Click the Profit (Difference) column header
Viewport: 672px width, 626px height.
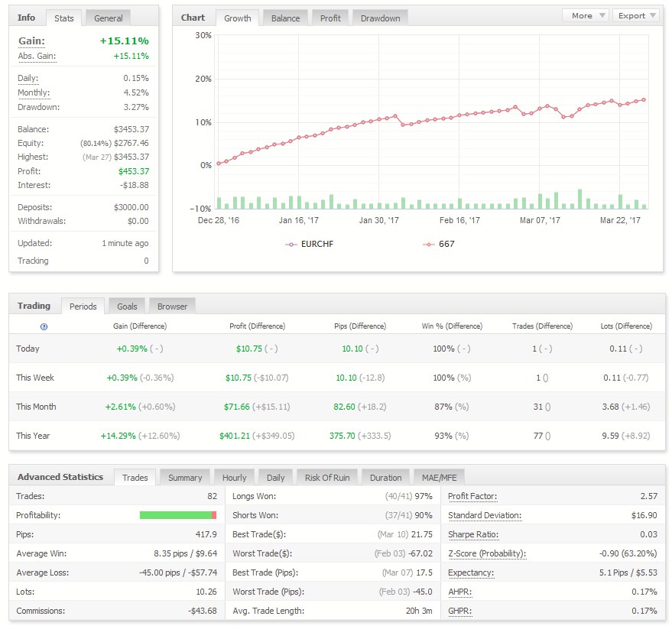click(x=257, y=326)
